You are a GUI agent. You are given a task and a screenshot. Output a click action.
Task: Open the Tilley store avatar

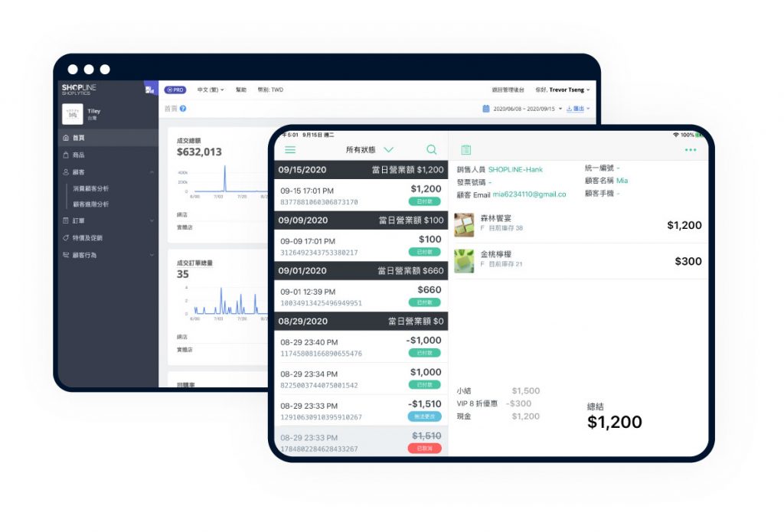(x=73, y=114)
